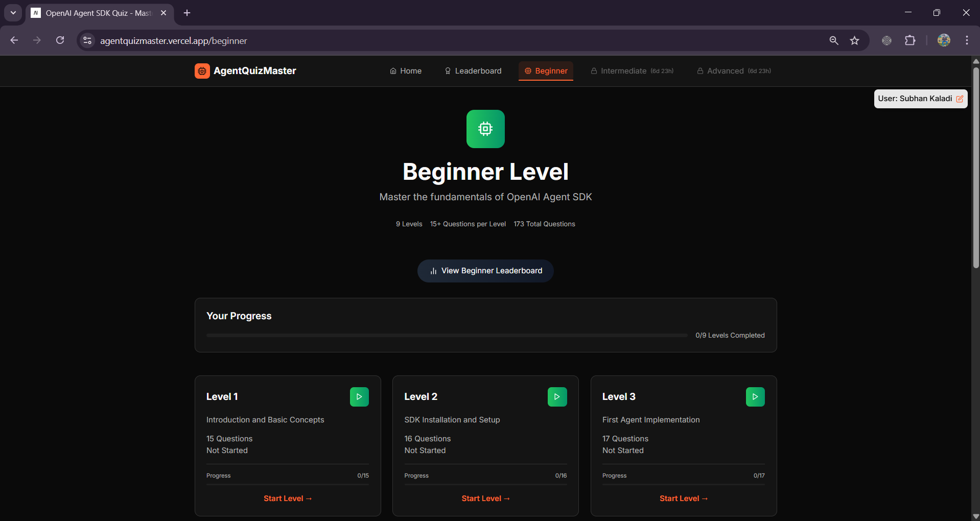
Task: Click the scrollbar down arrow
Action: [x=976, y=516]
